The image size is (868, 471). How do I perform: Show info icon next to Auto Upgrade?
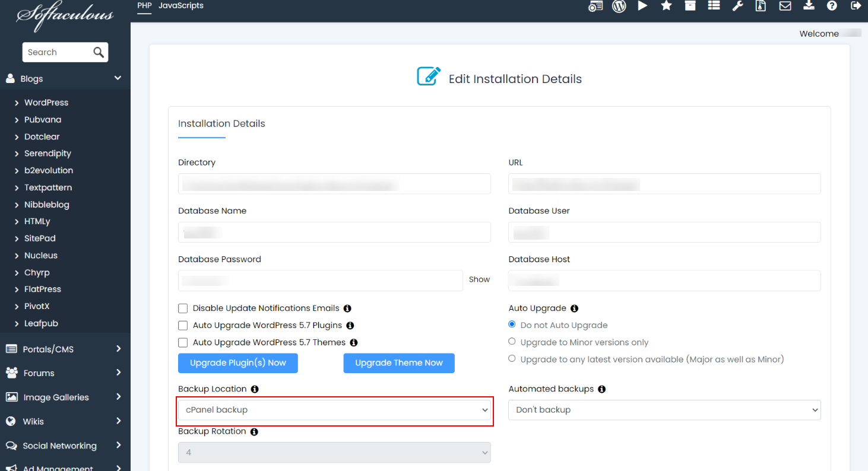click(x=574, y=308)
